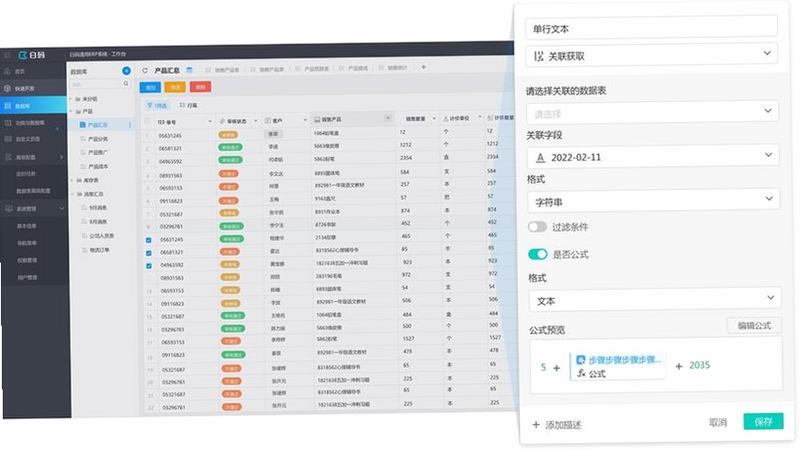Viewport: 800px width, 456px height.
Task: Check the row with quantity 972
Action: click(x=149, y=278)
